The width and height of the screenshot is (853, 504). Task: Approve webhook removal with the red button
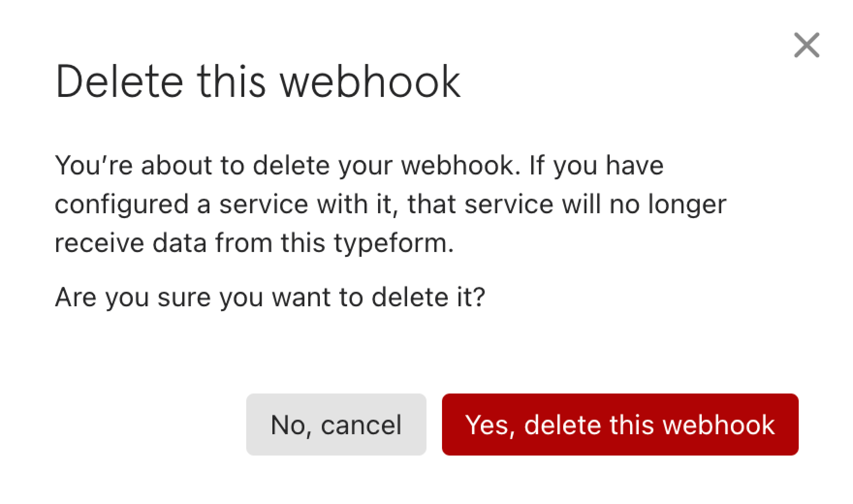[x=619, y=425]
